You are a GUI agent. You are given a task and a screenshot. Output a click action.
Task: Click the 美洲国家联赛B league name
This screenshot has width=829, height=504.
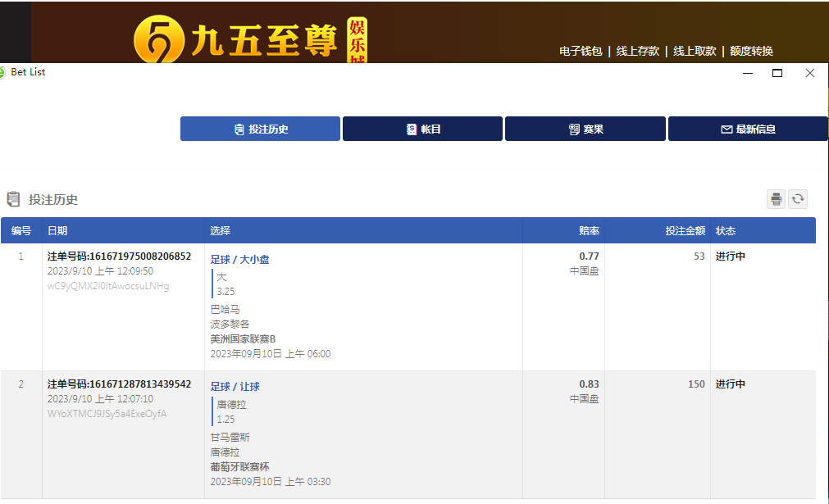click(243, 339)
